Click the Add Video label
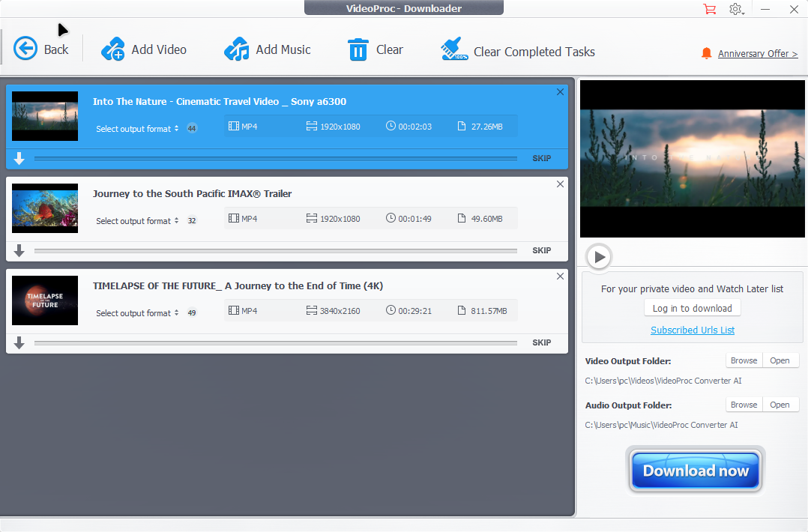 (x=159, y=50)
